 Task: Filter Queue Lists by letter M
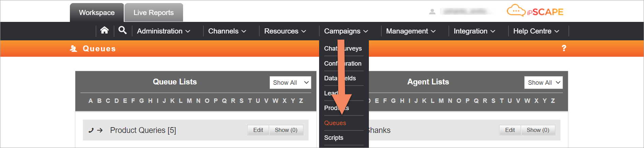coord(189,101)
